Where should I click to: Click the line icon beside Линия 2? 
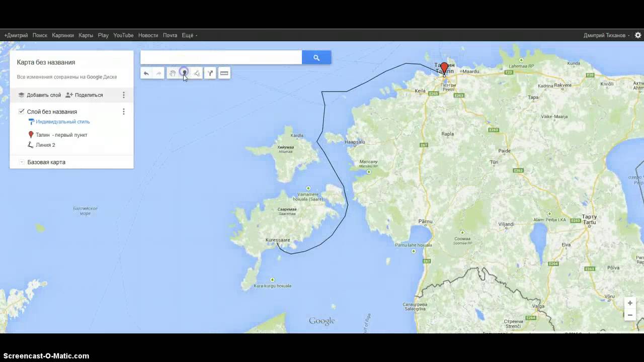click(x=31, y=145)
